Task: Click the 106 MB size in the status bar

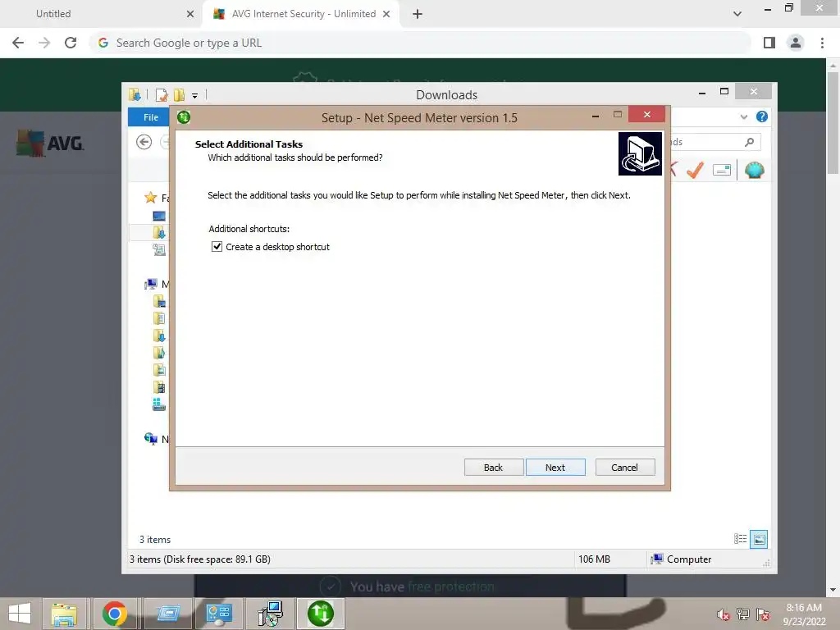Action: pyautogui.click(x=594, y=559)
